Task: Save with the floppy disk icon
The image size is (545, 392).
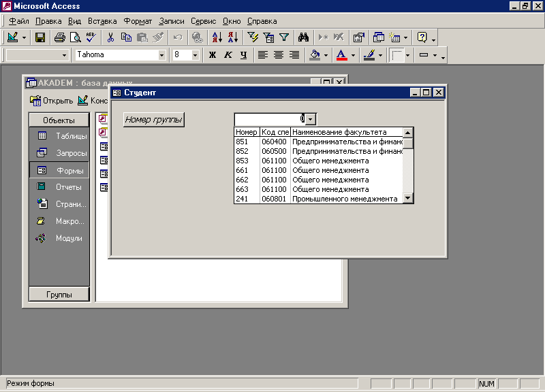Action: click(40, 37)
